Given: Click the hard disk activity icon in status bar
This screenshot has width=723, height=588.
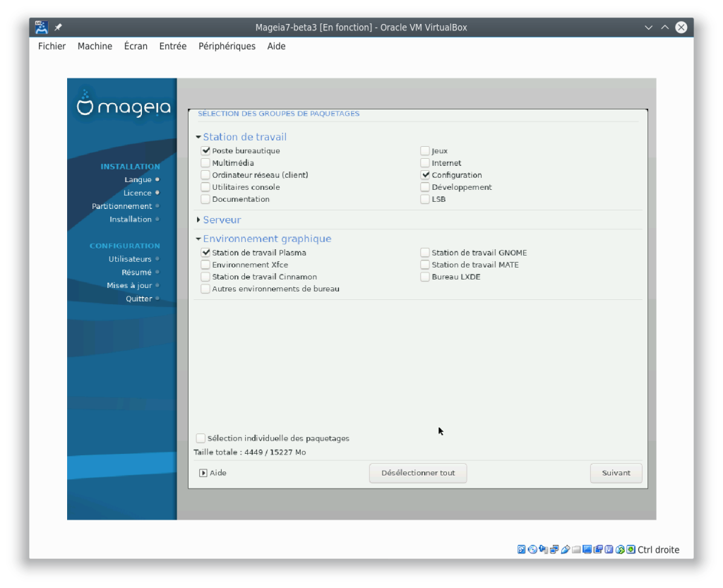Looking at the screenshot, I should click(522, 549).
